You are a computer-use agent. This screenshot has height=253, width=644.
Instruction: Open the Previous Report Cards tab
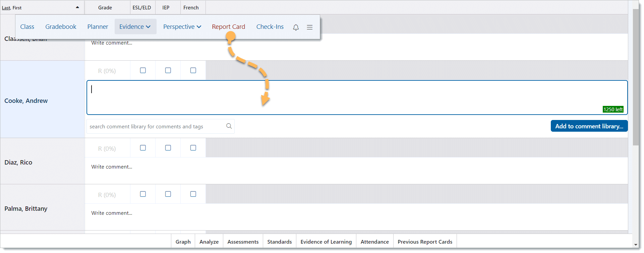point(425,242)
